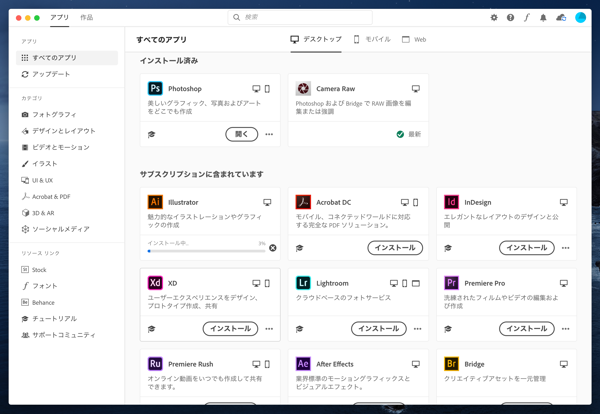Open the サポートコミュニティ link

pos(58,335)
